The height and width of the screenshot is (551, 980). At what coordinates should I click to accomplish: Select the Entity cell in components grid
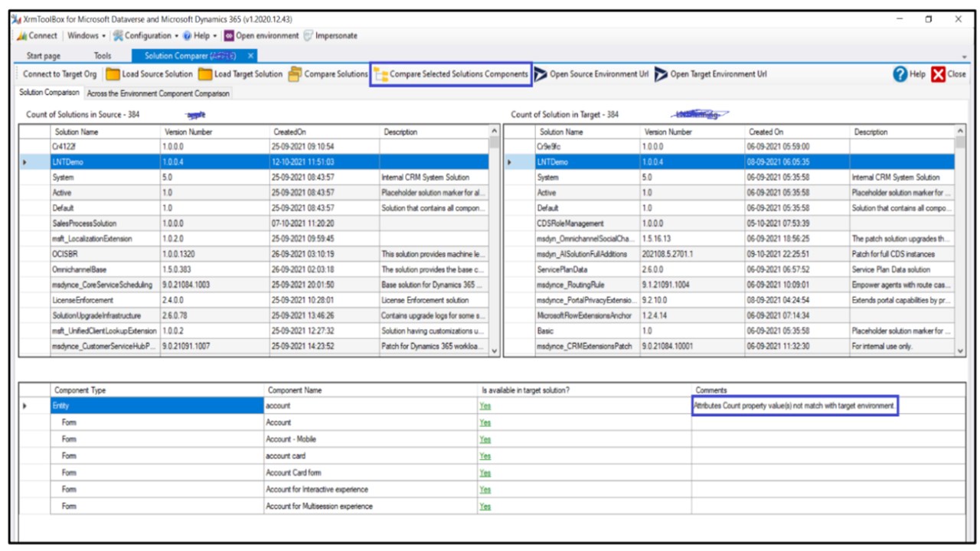click(x=156, y=406)
